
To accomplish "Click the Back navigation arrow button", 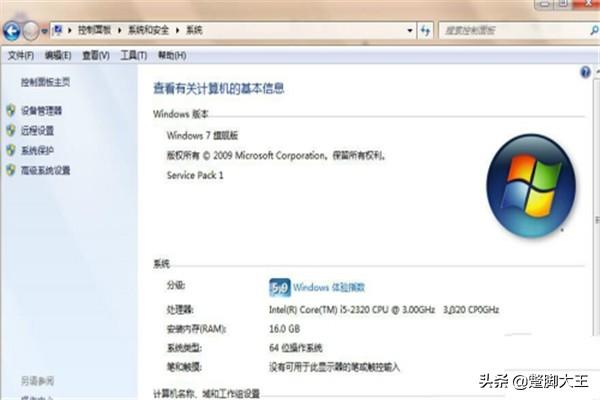I will point(11,31).
